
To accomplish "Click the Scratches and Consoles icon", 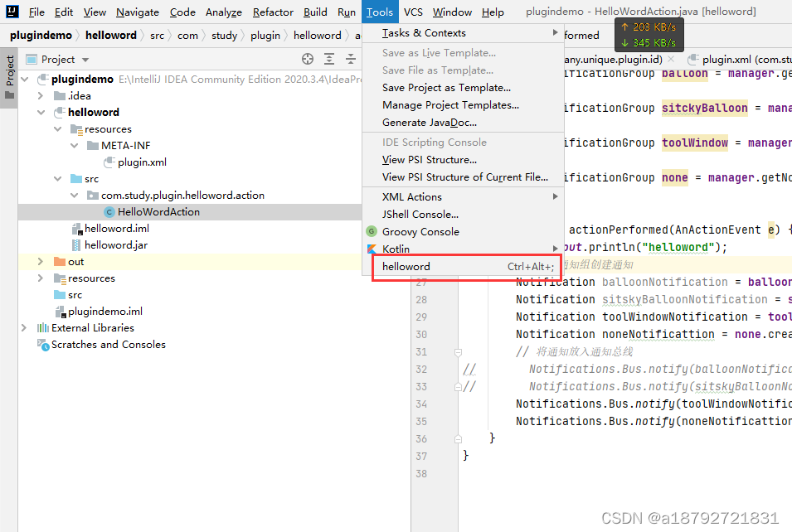I will (43, 345).
